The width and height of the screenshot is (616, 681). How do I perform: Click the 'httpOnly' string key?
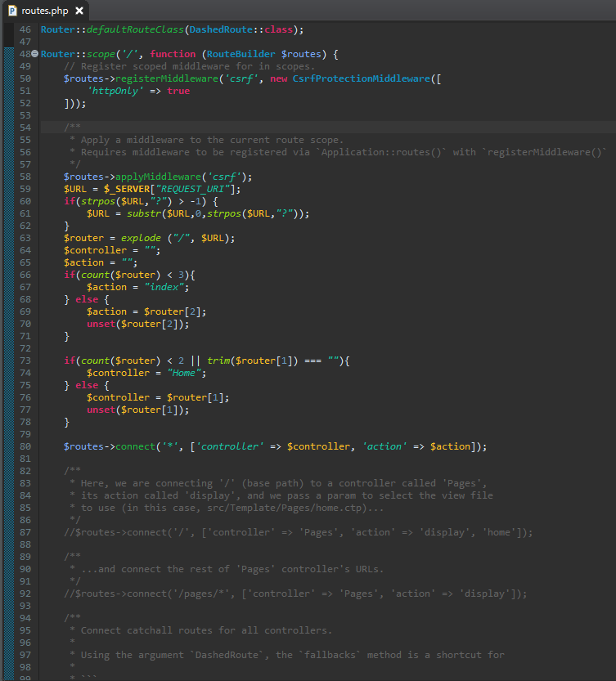[115, 91]
